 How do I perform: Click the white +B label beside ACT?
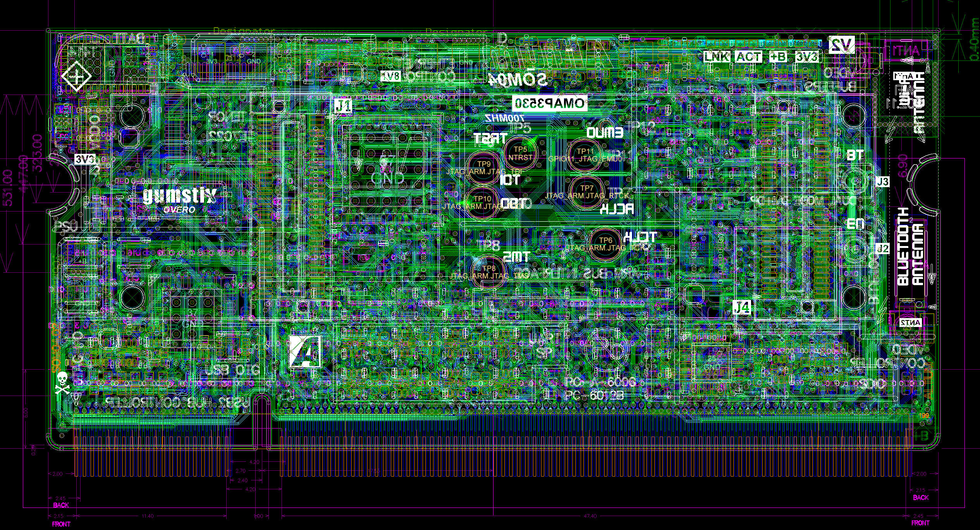pos(779,57)
